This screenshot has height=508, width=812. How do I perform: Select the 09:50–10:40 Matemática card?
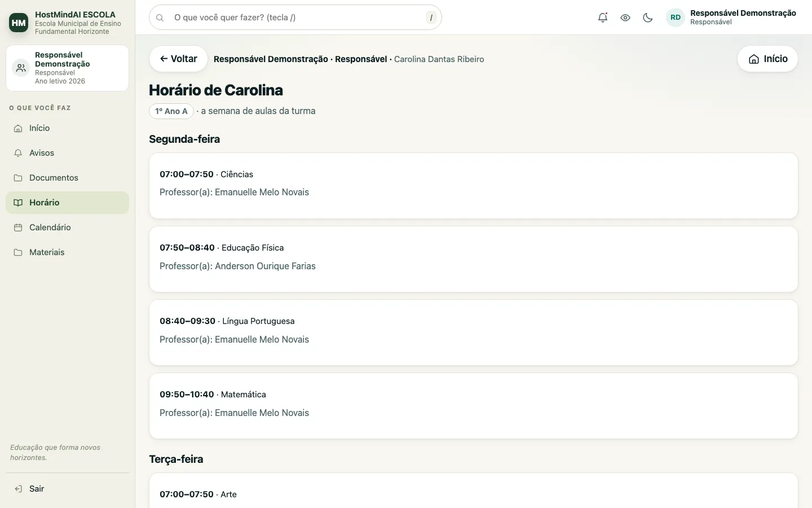474,406
